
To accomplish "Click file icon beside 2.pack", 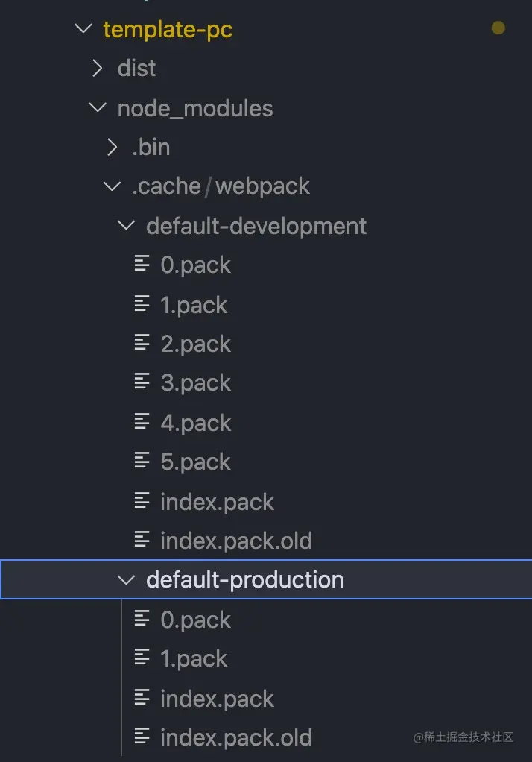I will pos(142,343).
